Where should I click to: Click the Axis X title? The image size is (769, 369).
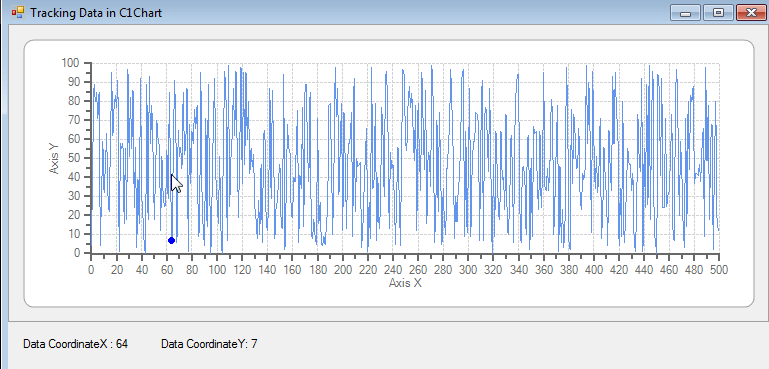coord(405,283)
